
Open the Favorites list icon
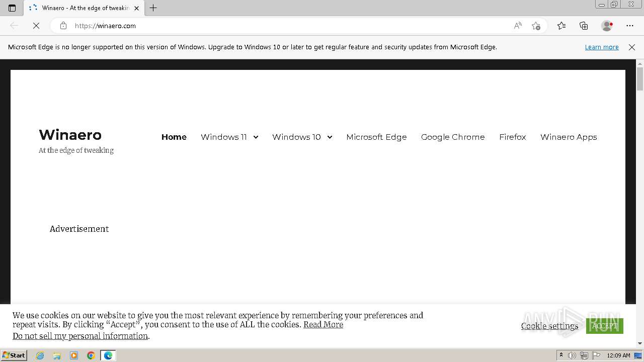click(561, 26)
